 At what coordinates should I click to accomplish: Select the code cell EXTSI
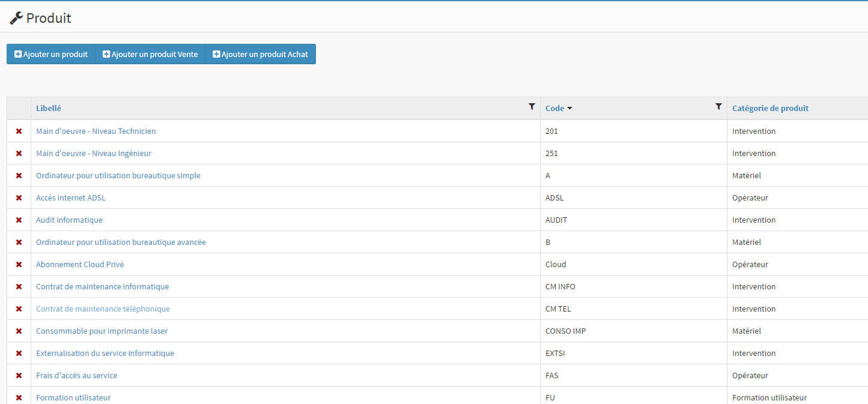pyautogui.click(x=633, y=353)
